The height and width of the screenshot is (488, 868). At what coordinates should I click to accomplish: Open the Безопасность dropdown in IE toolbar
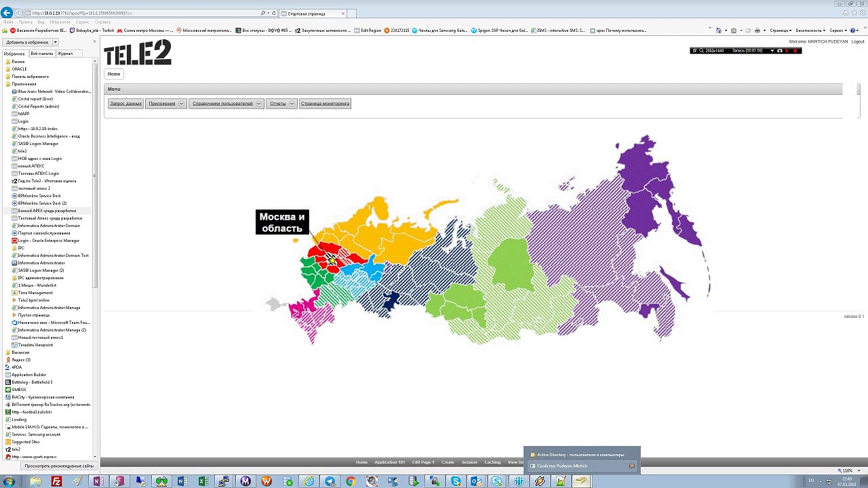810,30
